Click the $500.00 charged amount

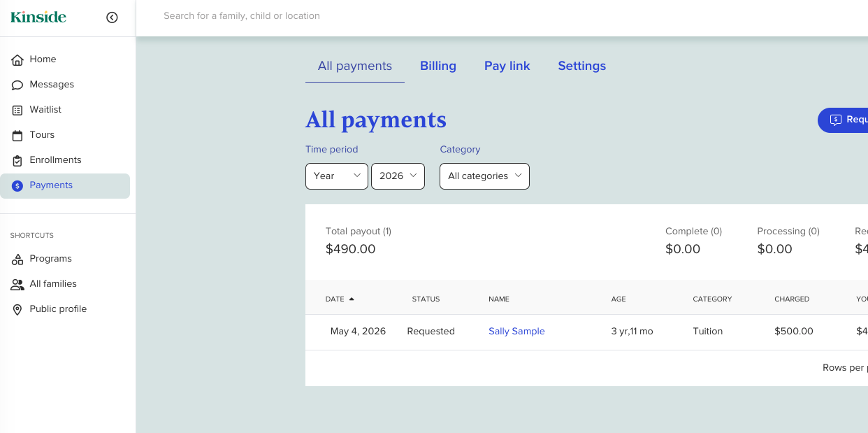794,332
